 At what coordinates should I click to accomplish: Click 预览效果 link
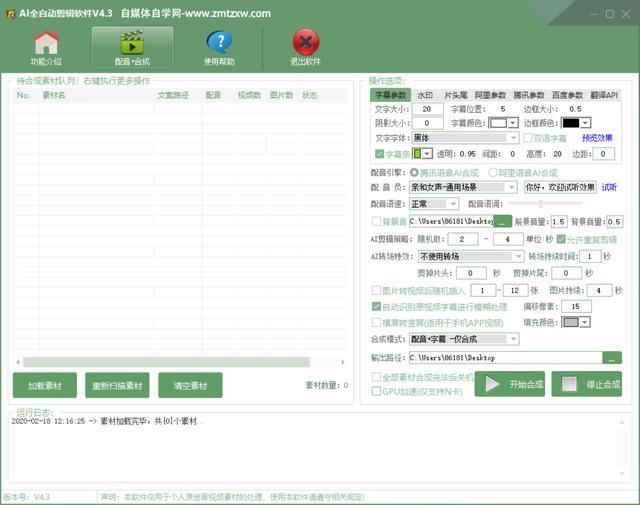coord(598,138)
